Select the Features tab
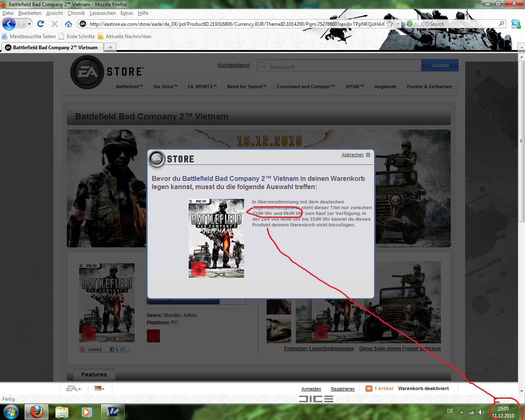Image resolution: width=525 pixels, height=420 pixels. click(94, 374)
